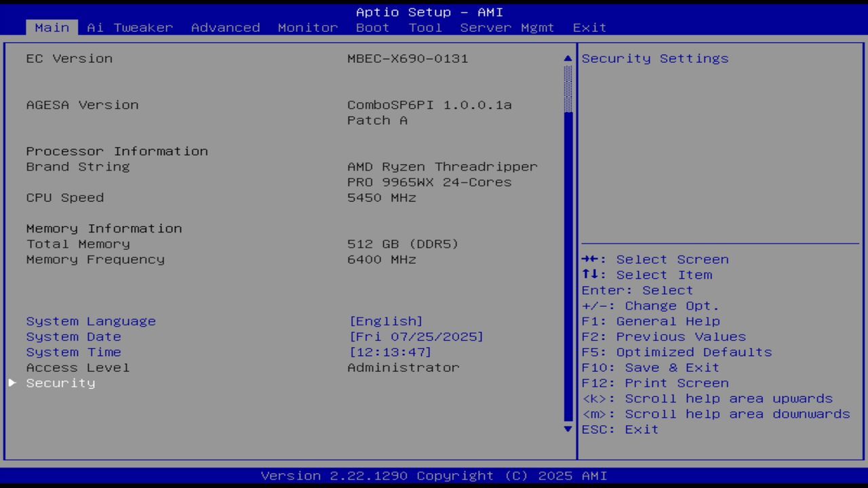Click the Select Item arrows hint

pyautogui.click(x=647, y=275)
